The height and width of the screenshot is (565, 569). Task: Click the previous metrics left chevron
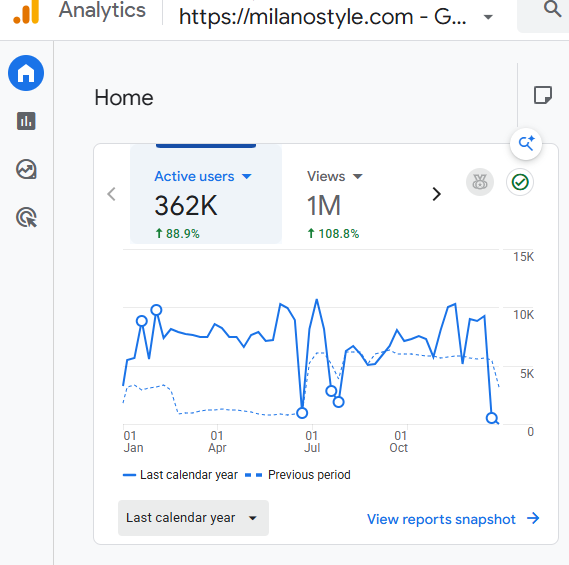(112, 194)
